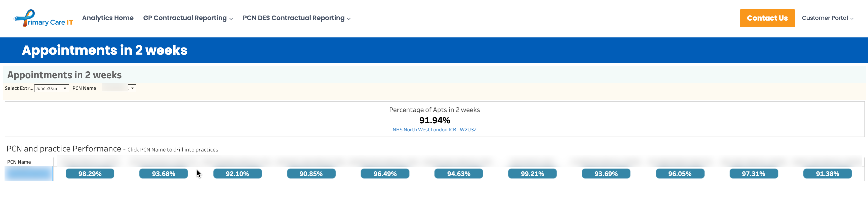Click the 97.31% performance badge
Viewport: 868px width, 212px height.
[754, 174]
